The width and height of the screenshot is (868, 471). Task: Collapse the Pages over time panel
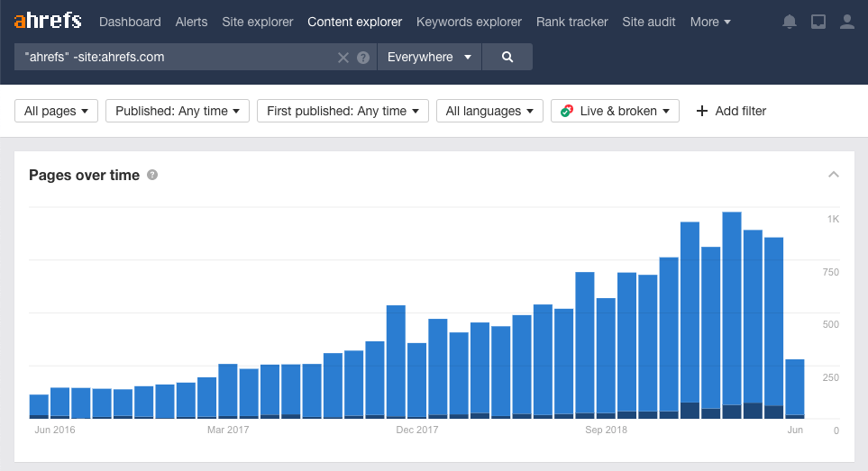tap(834, 175)
